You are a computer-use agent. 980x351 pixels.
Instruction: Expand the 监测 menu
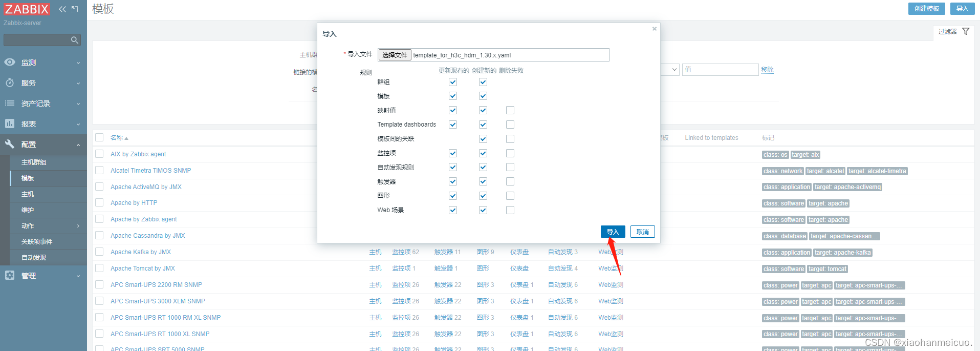tap(78, 63)
